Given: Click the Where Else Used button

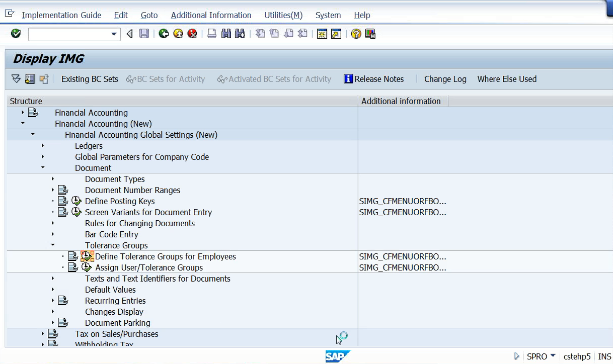Looking at the screenshot, I should point(507,79).
